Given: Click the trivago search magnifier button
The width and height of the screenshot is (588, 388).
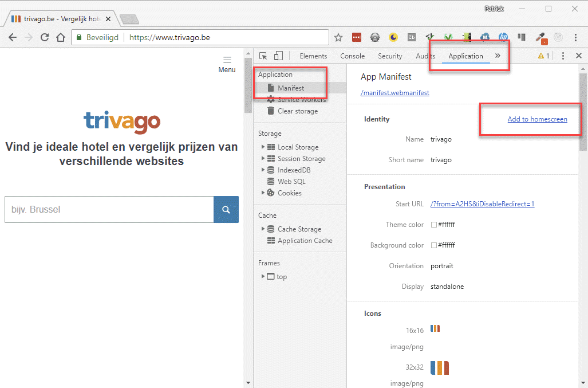Looking at the screenshot, I should coord(226,209).
